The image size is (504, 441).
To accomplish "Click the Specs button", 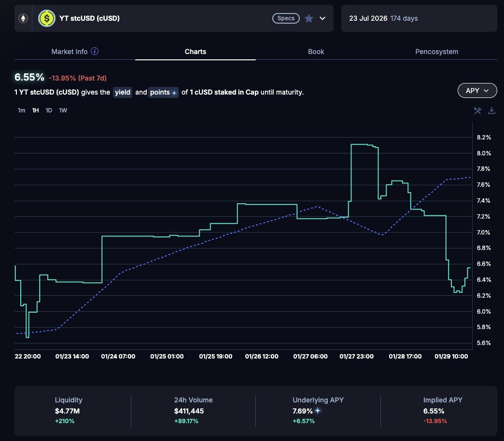I will [286, 18].
